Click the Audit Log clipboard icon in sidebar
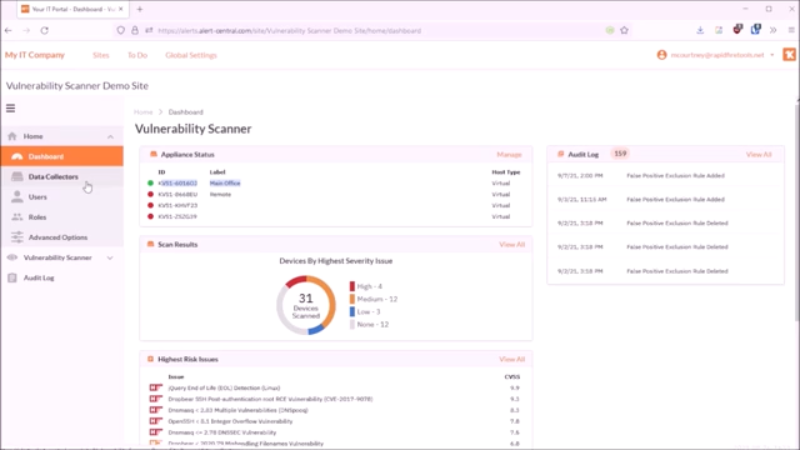Viewport: 800px width, 450px height. 12,278
